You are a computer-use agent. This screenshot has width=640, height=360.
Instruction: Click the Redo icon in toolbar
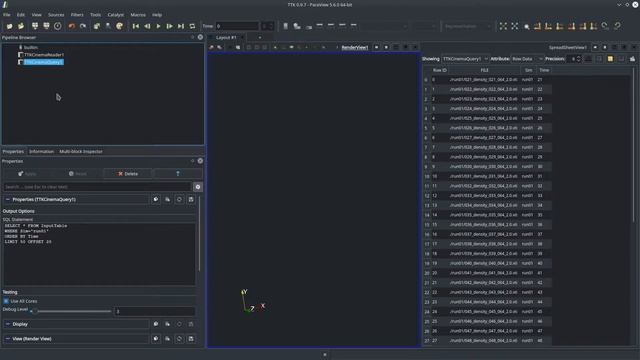(83, 26)
